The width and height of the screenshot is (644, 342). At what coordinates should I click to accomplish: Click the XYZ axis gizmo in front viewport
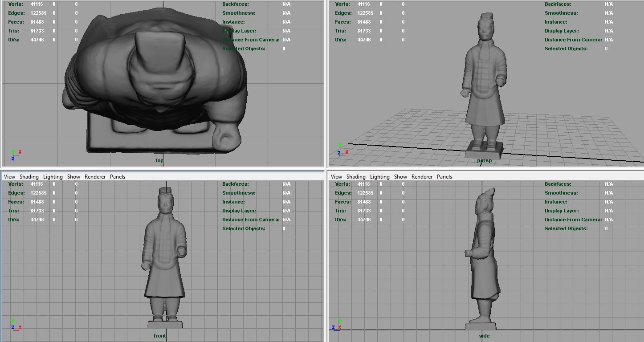[16, 325]
